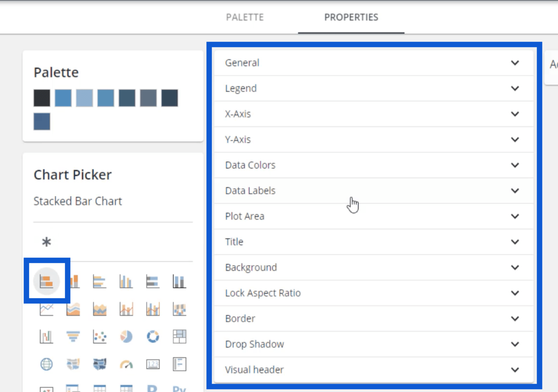Expand the Border section
The image size is (558, 392).
pos(374,319)
